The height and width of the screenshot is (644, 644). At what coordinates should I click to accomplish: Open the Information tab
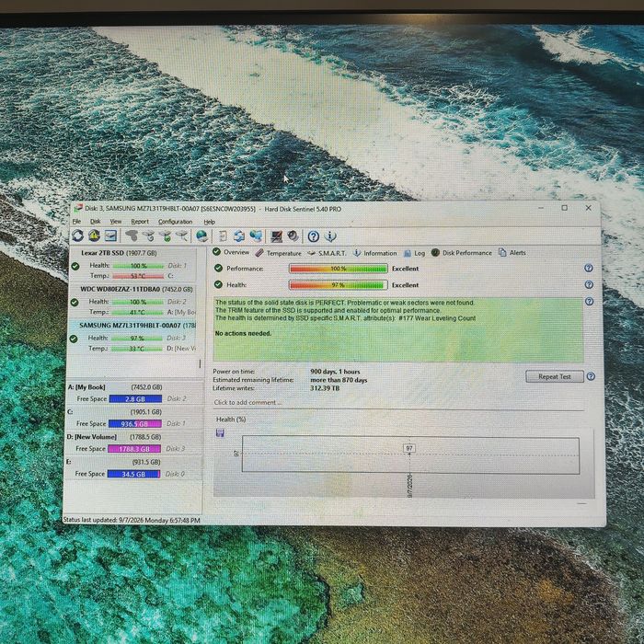tap(374, 253)
